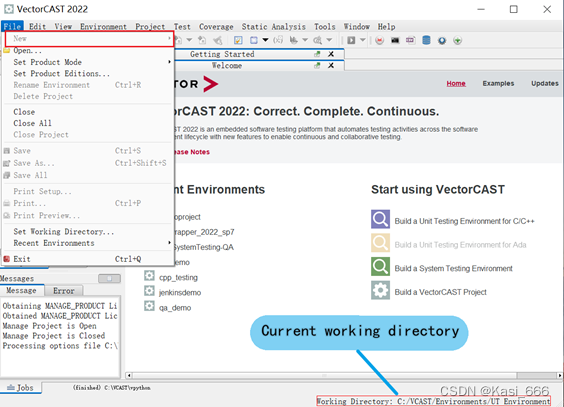
Task: Click the document icon right of first toolbar dropdown
Action: 202,40
